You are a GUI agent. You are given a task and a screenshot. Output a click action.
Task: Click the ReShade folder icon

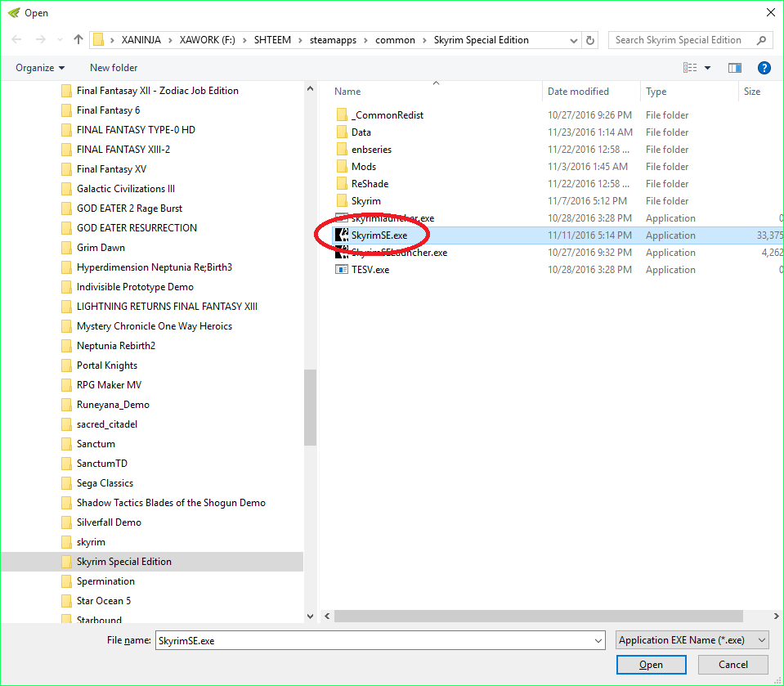tap(342, 183)
